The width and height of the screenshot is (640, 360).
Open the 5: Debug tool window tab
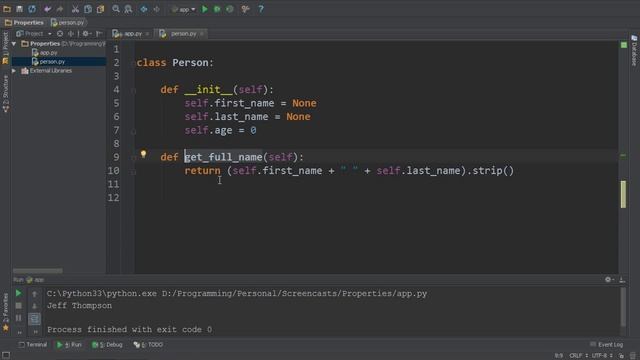(107, 345)
